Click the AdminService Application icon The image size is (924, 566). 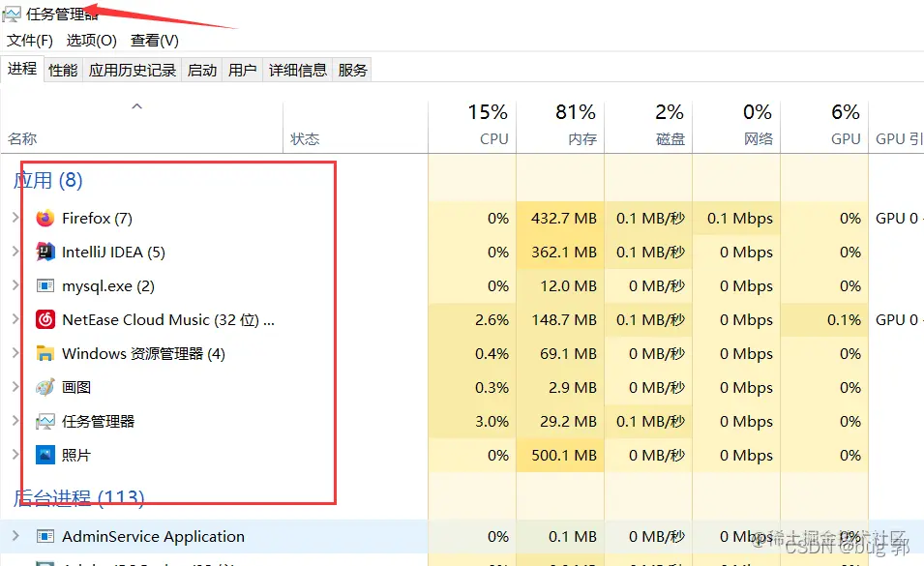[x=45, y=537]
